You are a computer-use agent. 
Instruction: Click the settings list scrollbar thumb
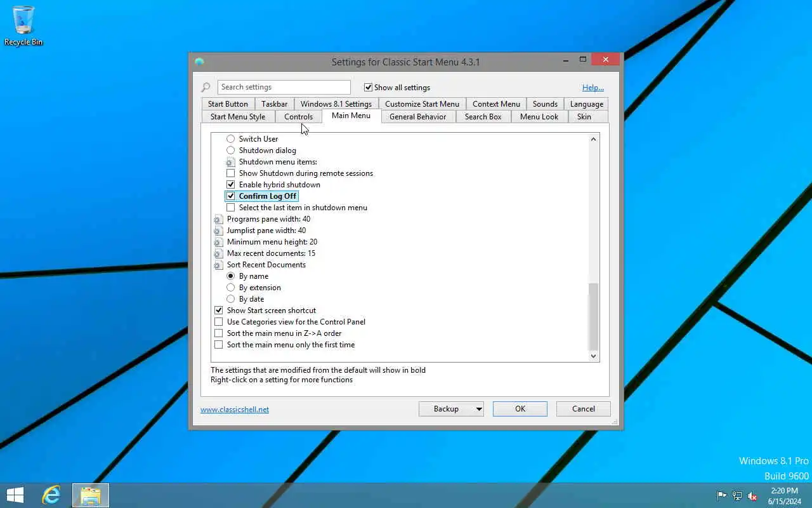[593, 316]
